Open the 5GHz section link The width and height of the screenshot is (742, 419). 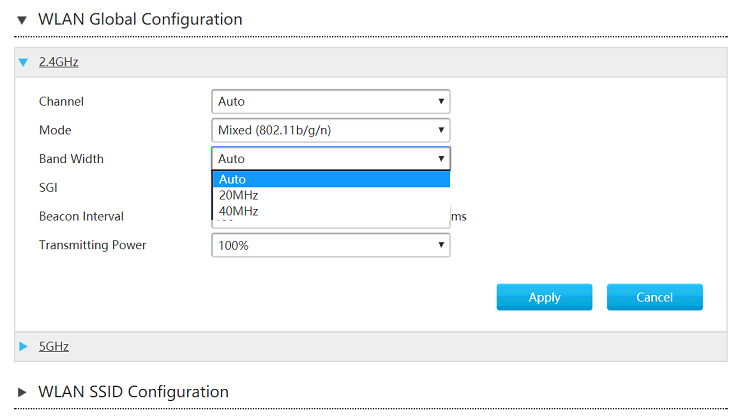(54, 347)
